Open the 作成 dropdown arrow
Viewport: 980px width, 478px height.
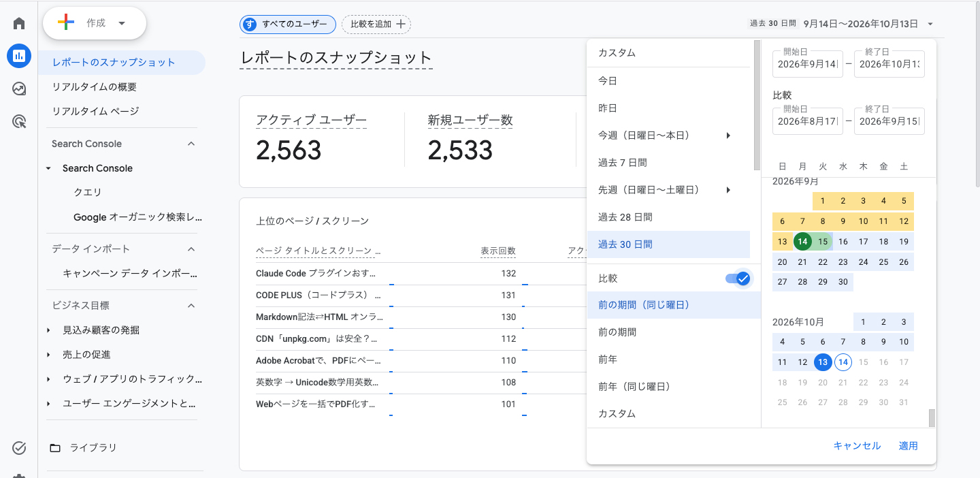point(122,23)
